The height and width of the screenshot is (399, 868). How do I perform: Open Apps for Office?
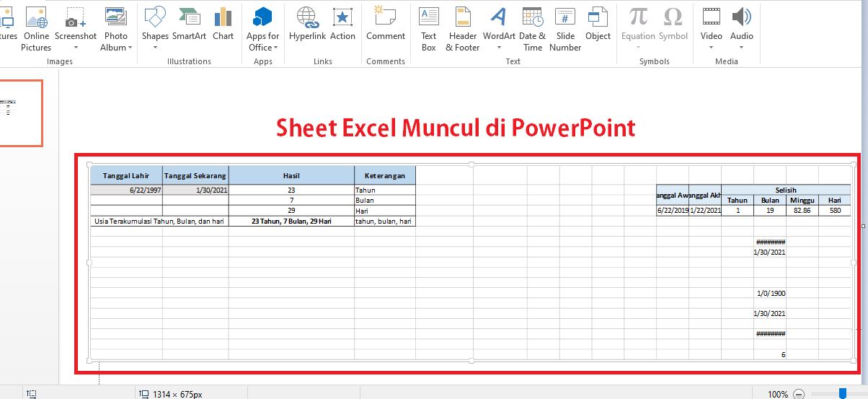263,29
